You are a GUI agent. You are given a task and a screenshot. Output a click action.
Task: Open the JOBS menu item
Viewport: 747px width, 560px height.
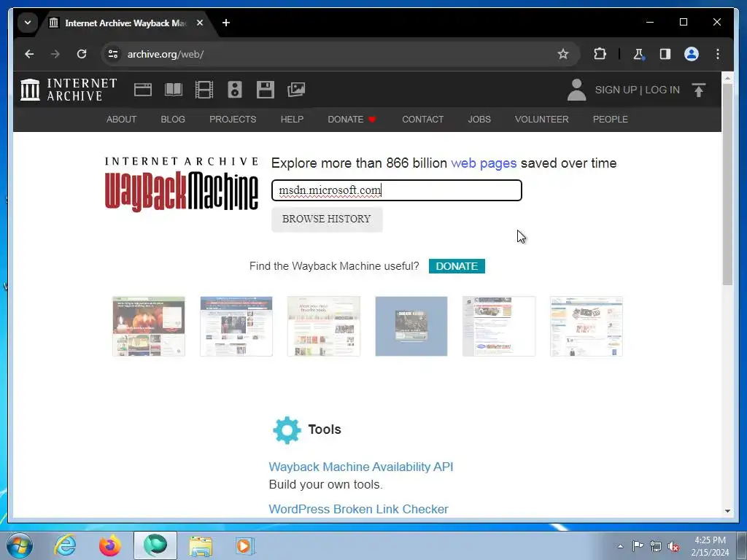479,120
